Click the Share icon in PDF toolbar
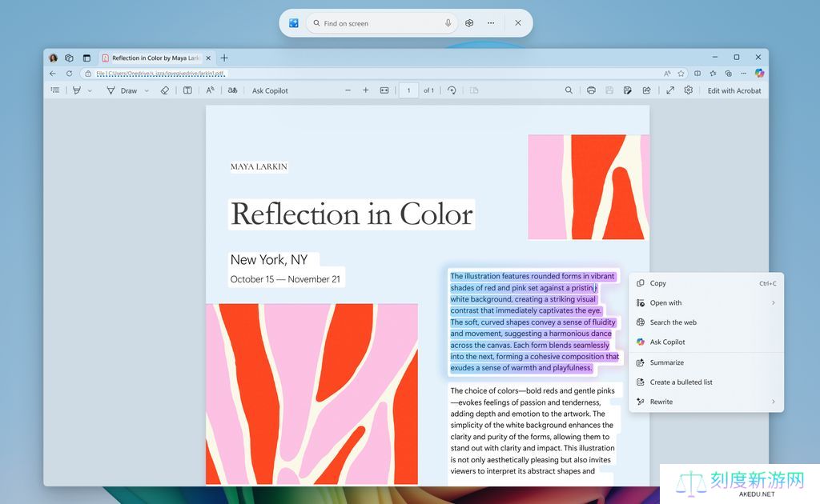The width and height of the screenshot is (820, 504). pyautogui.click(x=646, y=90)
